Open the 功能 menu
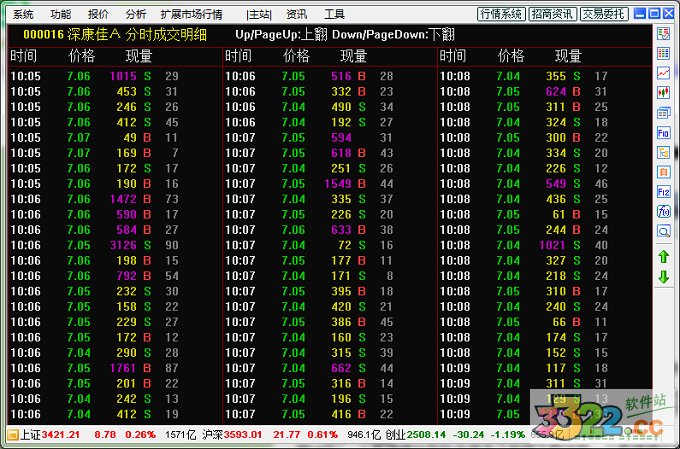 click(60, 14)
